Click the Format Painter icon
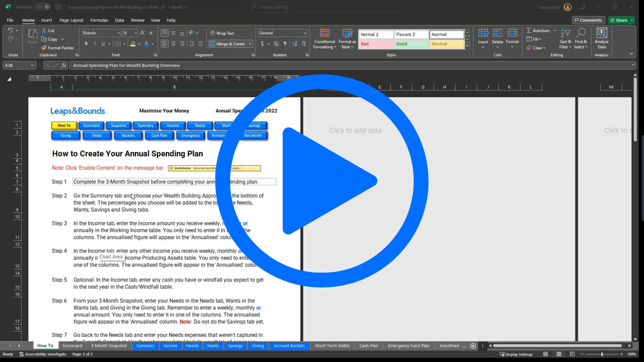The image size is (644, 362). (x=44, y=48)
